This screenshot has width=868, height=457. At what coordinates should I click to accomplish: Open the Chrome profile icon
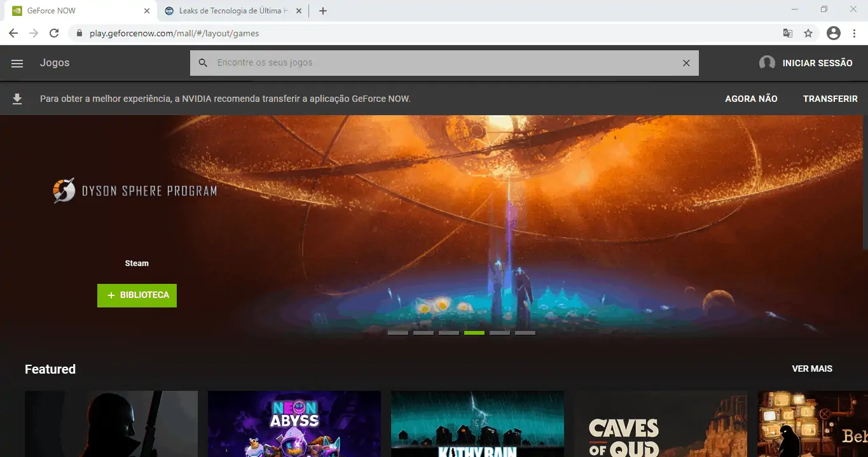point(833,33)
